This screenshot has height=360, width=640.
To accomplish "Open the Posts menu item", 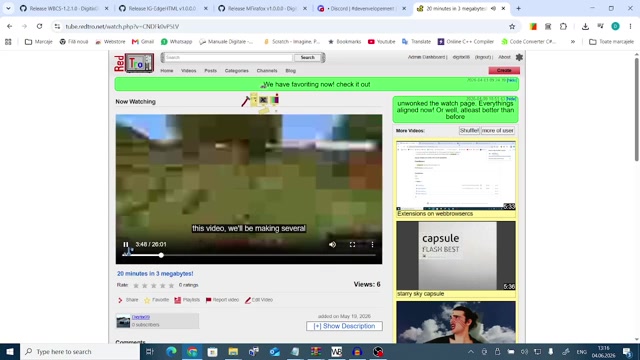I will pos(211,71).
